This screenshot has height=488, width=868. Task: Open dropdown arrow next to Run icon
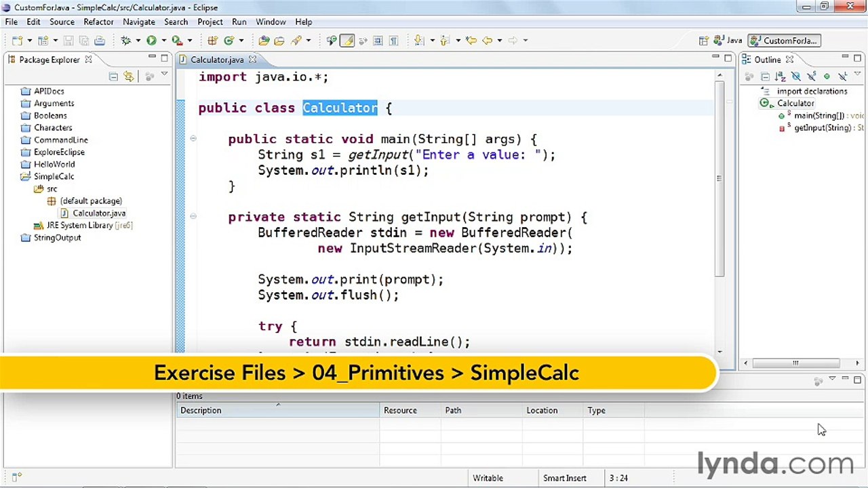[163, 41]
